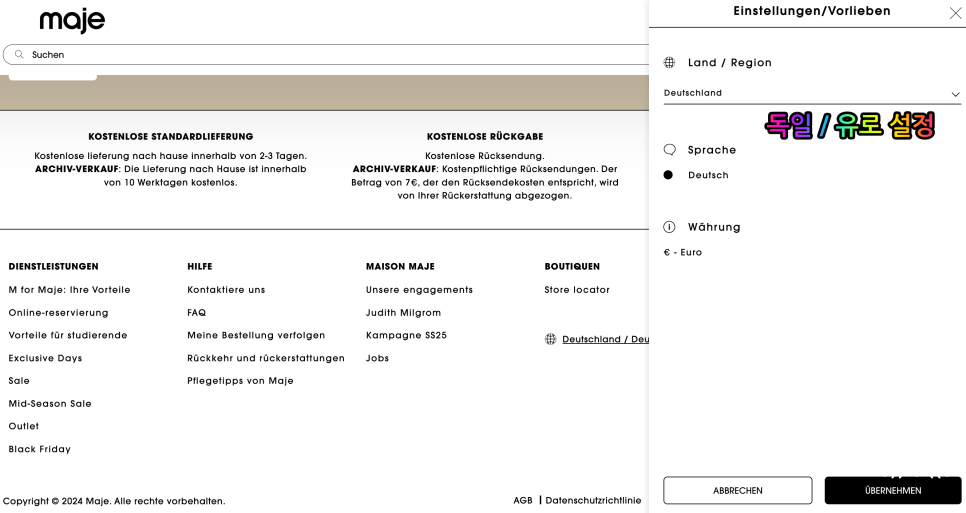This screenshot has width=966, height=513.
Task: Click the globe icon next to Deutschland footer link
Action: [x=550, y=339]
